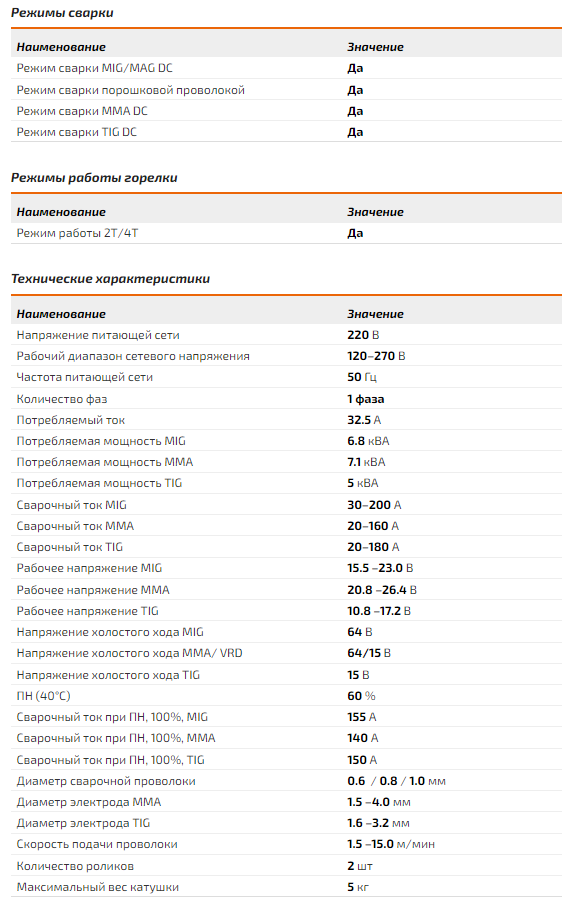Select the Режим работы 2T/4T row
The image size is (574, 916).
286,233
